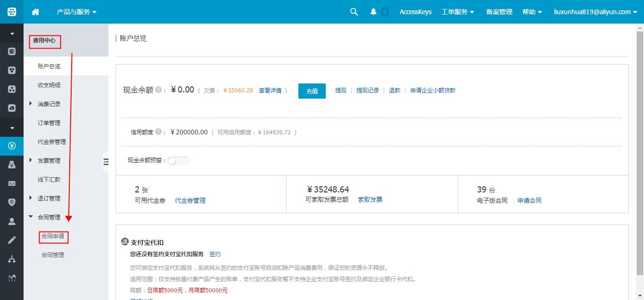The width and height of the screenshot is (644, 300).
Task: Open 合同申请 in side menu
Action: click(53, 236)
